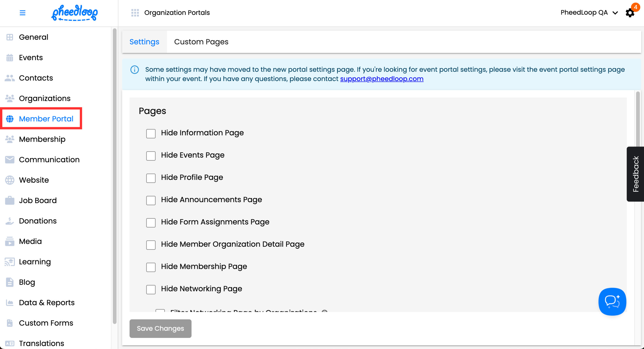Toggle Hide Networking Page checkbox
Screen dimensions: 644x349
[151, 289]
